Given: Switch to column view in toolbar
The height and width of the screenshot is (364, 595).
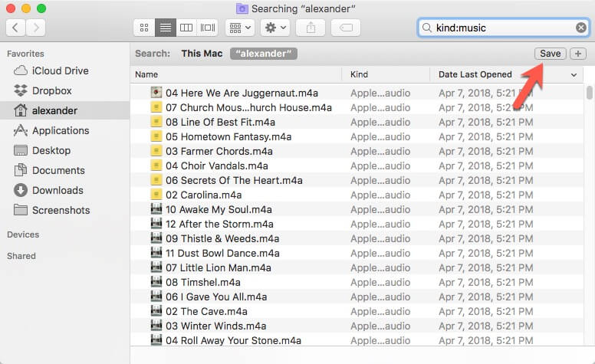Looking at the screenshot, I should [186, 28].
